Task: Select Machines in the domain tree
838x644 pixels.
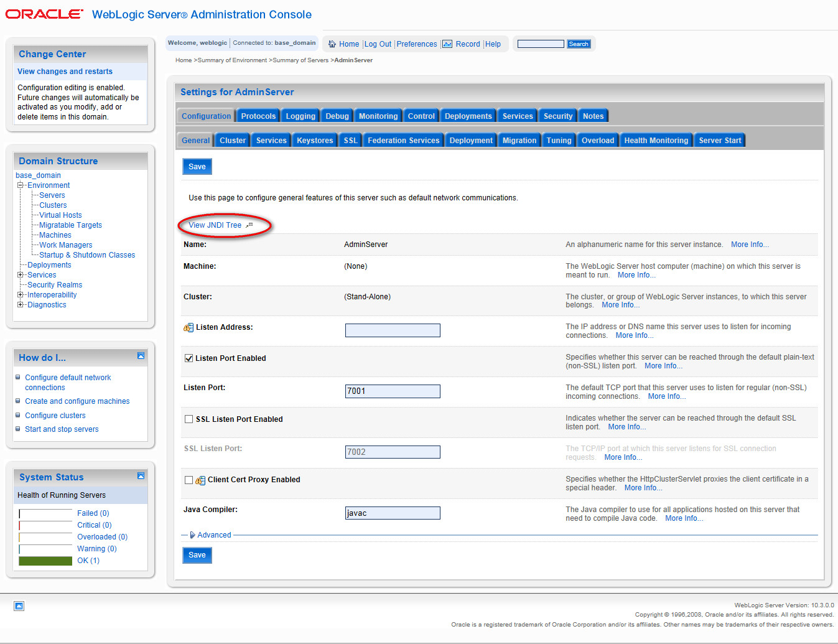Action: [55, 235]
